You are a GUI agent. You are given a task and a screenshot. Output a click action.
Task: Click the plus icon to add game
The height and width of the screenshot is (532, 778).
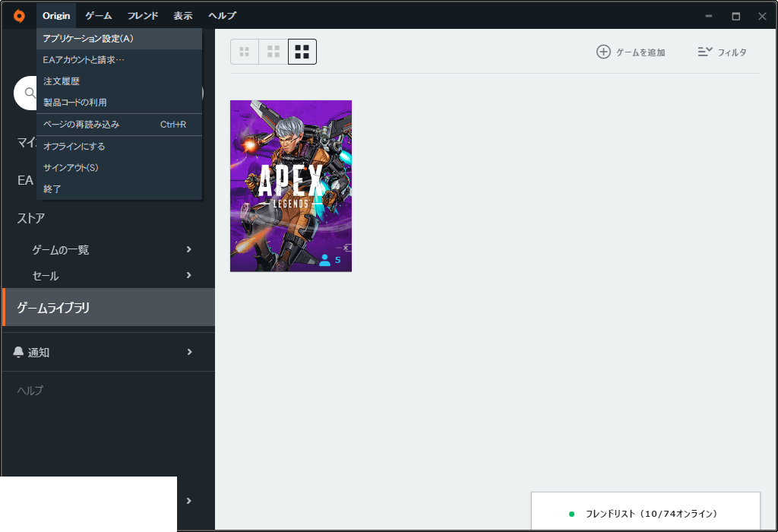(603, 52)
